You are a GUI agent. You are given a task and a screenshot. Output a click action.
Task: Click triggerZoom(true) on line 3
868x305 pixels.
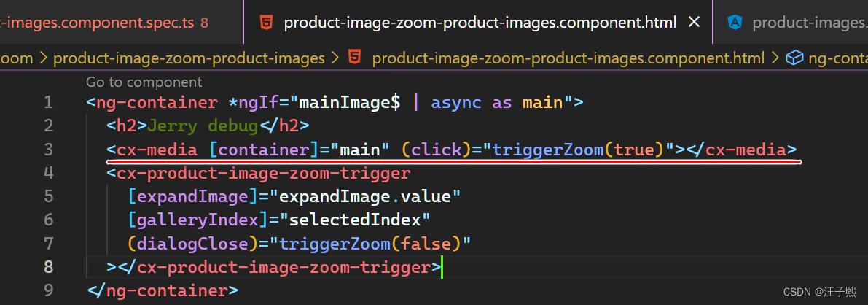pyautogui.click(x=579, y=150)
